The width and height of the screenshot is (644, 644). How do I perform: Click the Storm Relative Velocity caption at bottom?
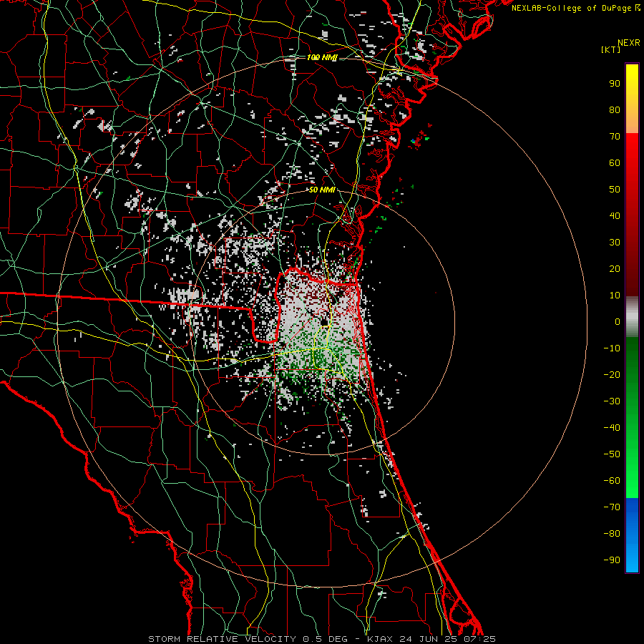(x=322, y=639)
